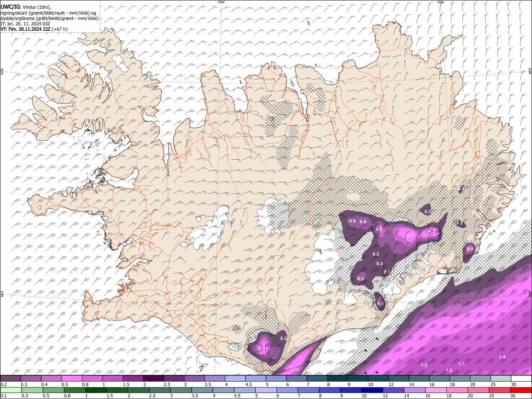
Task: Click the '20W' longitude label
Action: (221, 2)
